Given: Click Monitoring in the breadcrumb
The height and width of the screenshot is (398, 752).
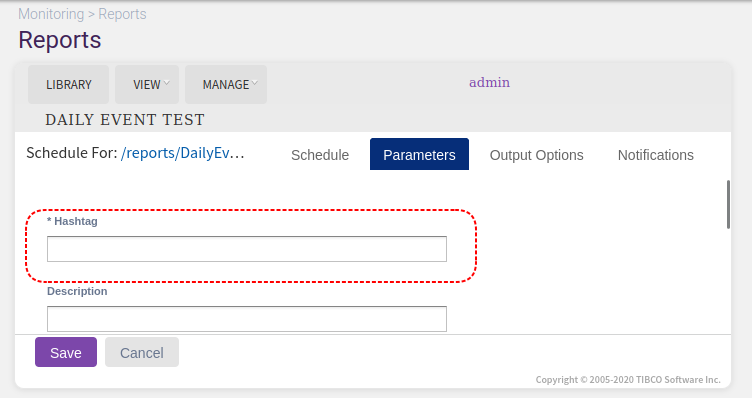Looking at the screenshot, I should point(51,14).
